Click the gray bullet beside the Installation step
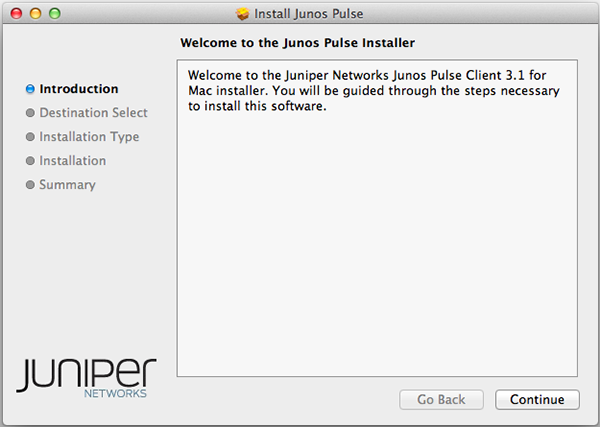The width and height of the screenshot is (600, 427). tap(30, 161)
